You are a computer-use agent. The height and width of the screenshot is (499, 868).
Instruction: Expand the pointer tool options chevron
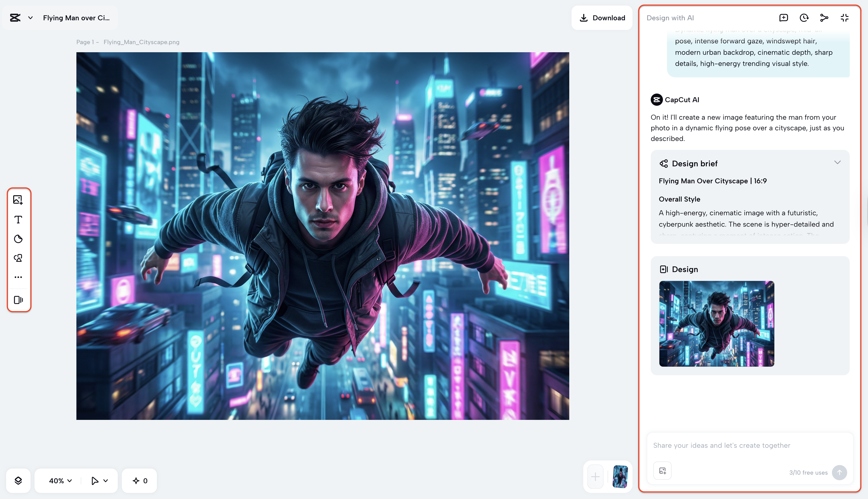[106, 480]
